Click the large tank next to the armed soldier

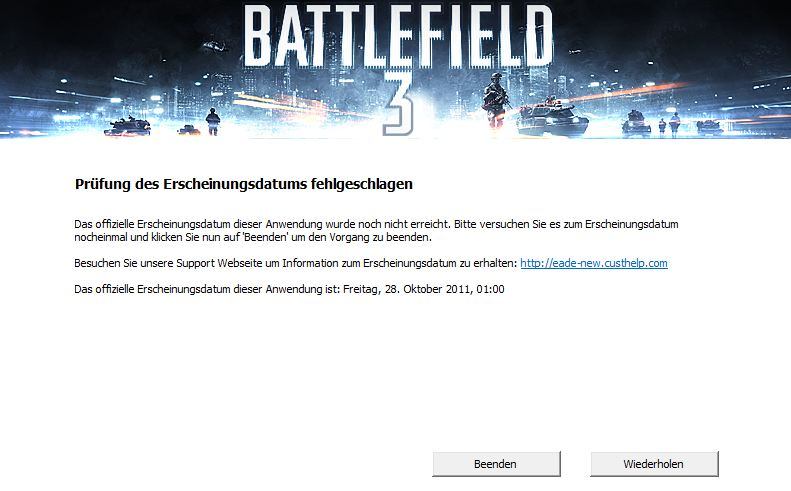coord(552,119)
